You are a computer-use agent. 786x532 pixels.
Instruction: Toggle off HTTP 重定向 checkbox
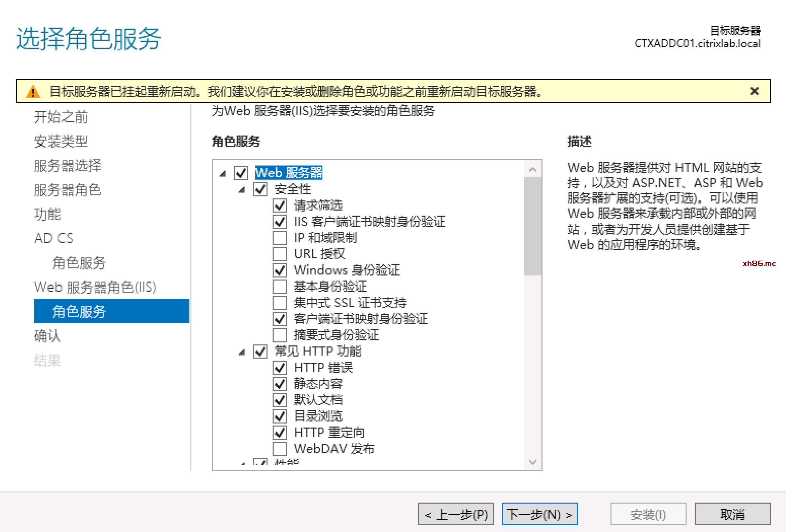point(280,432)
